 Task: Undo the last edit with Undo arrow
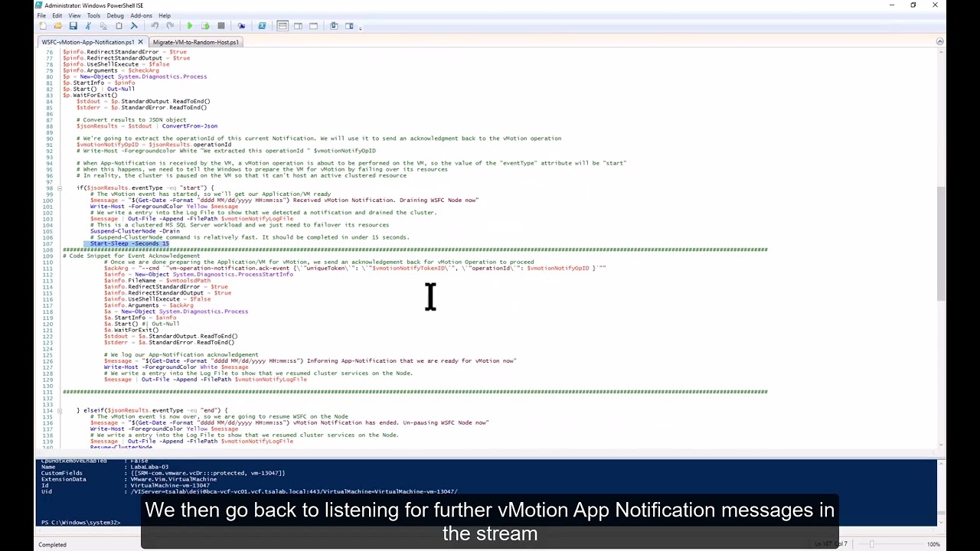pyautogui.click(x=155, y=26)
